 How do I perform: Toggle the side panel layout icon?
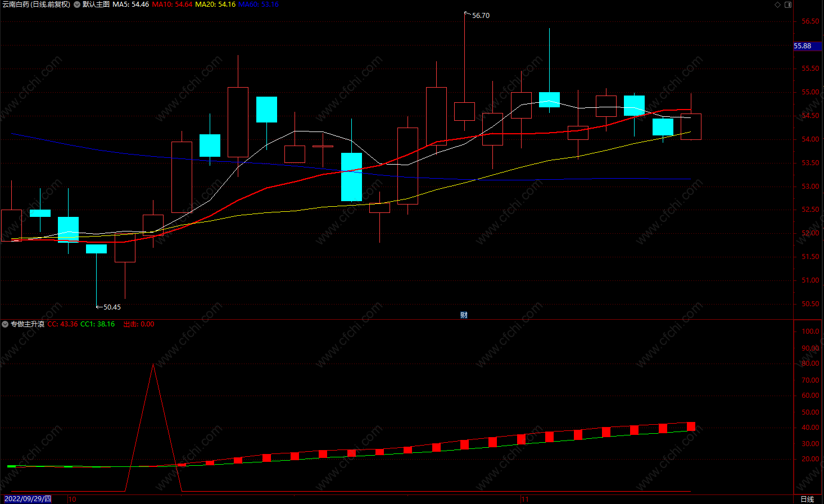(788, 4)
